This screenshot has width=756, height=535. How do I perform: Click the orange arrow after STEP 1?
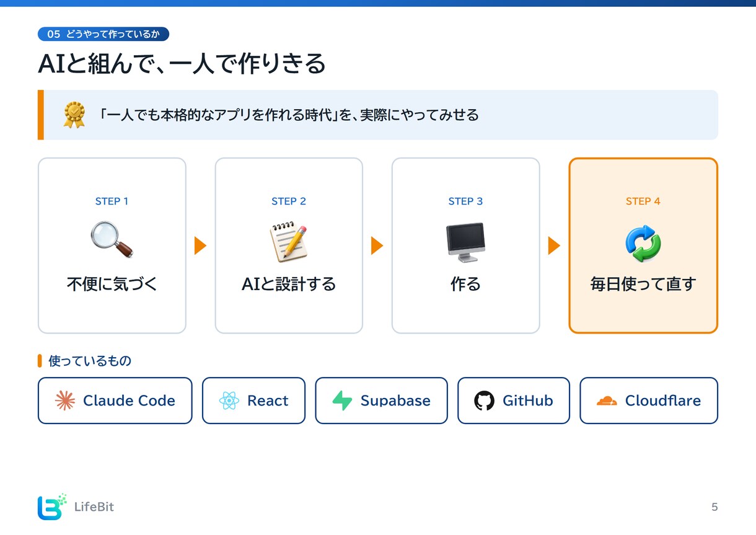(x=200, y=245)
